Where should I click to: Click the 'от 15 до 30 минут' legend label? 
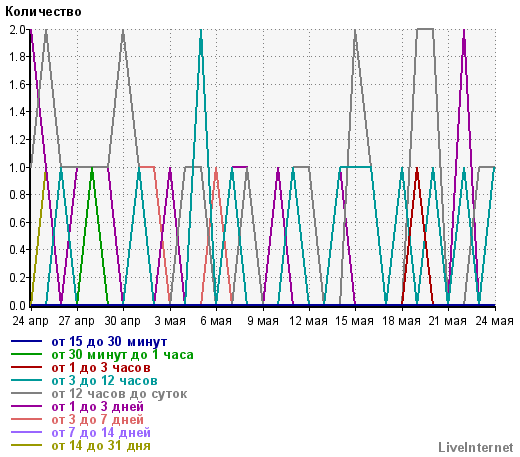point(109,342)
